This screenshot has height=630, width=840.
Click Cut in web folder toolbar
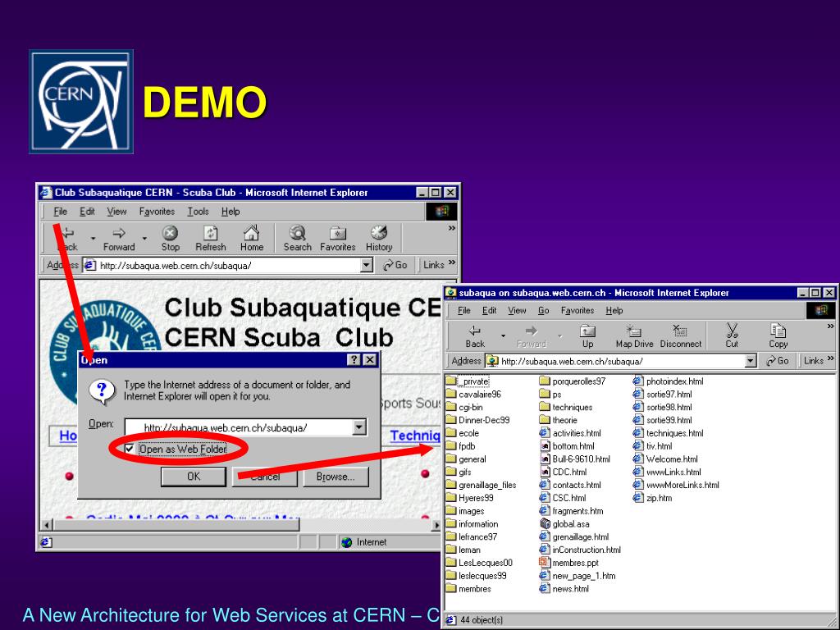click(x=732, y=336)
